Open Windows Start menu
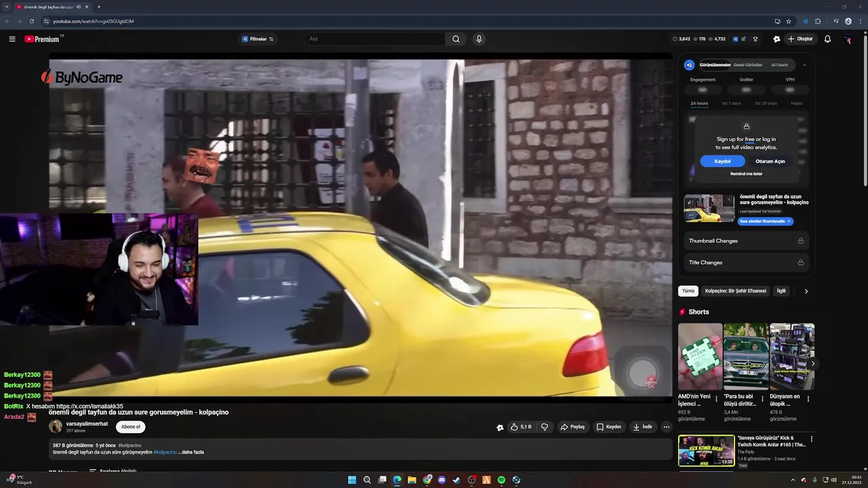 pyautogui.click(x=352, y=480)
